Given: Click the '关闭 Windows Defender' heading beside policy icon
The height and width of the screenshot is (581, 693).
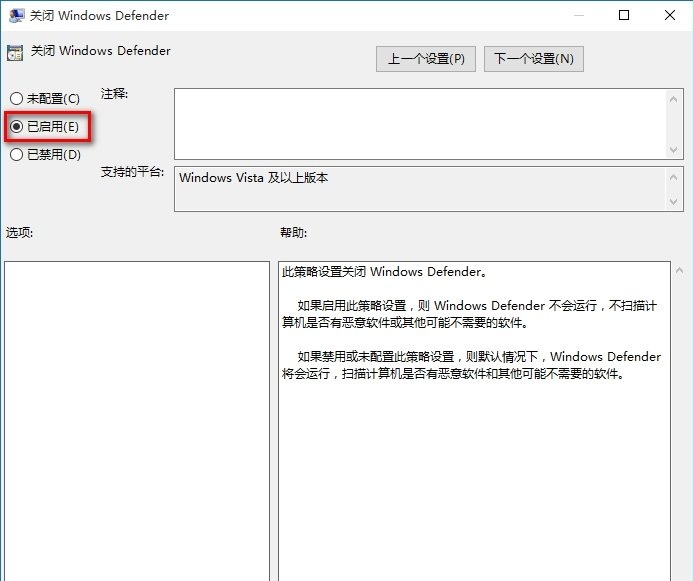Looking at the screenshot, I should (100, 51).
